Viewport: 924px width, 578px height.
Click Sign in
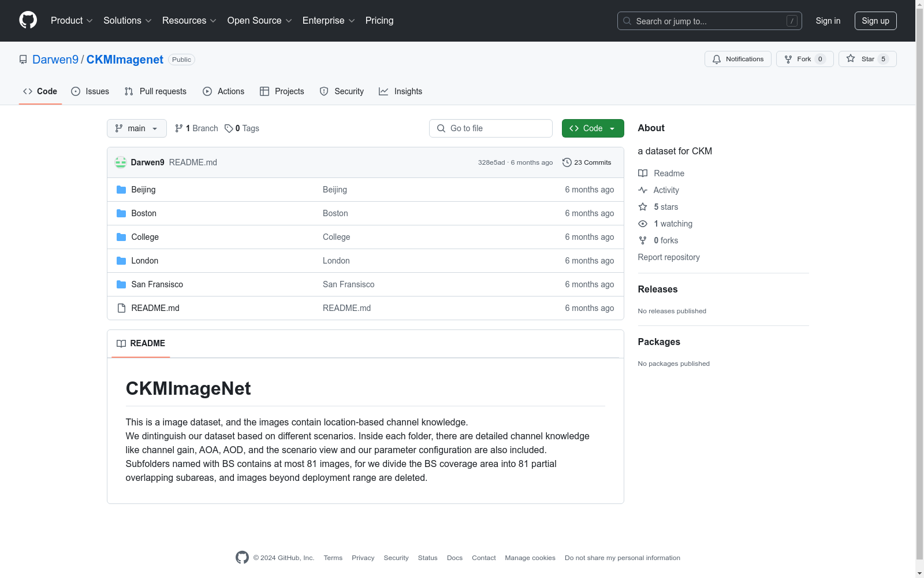[x=828, y=21]
